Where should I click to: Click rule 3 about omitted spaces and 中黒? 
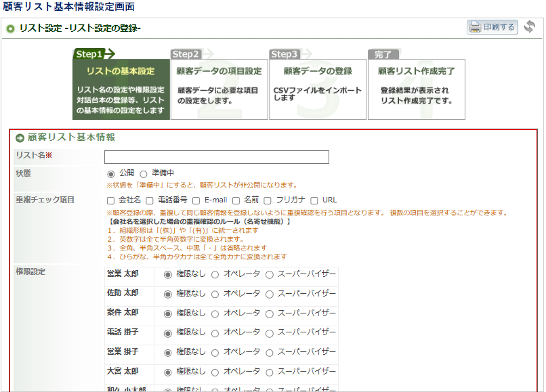pos(187,248)
